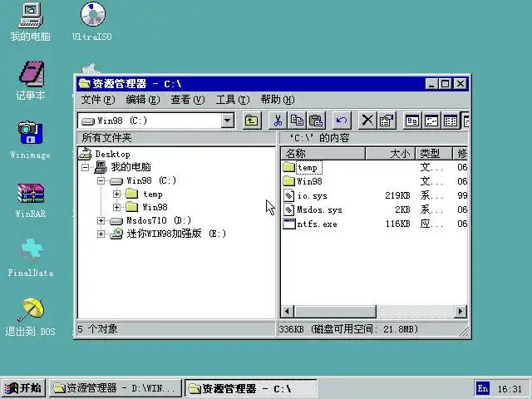Switch to Large Icons view
The width and height of the screenshot is (532, 399).
412,121
